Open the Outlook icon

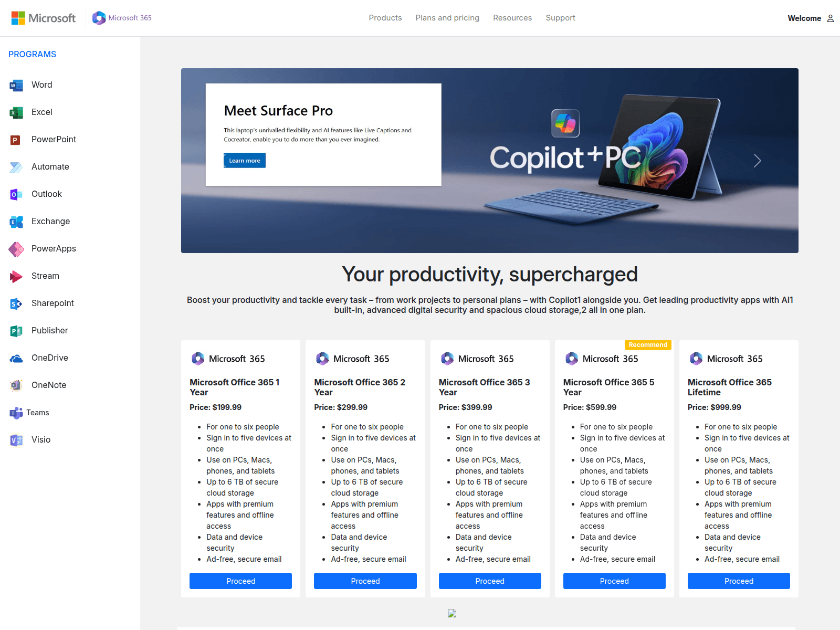pos(16,194)
